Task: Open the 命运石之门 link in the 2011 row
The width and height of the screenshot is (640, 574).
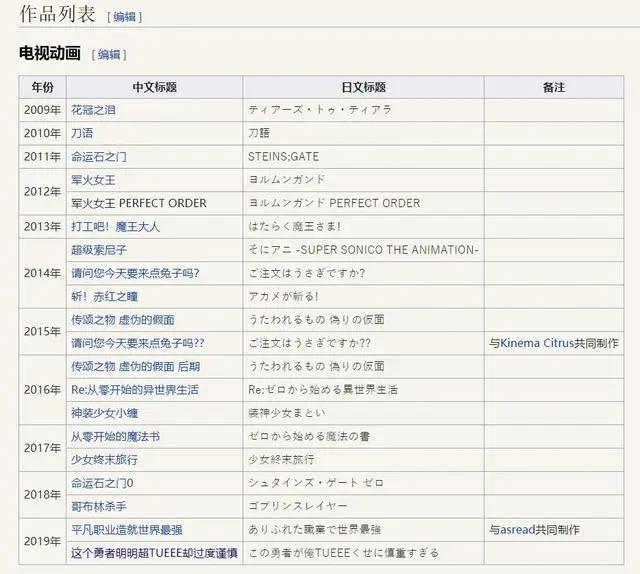Action: click(99, 156)
